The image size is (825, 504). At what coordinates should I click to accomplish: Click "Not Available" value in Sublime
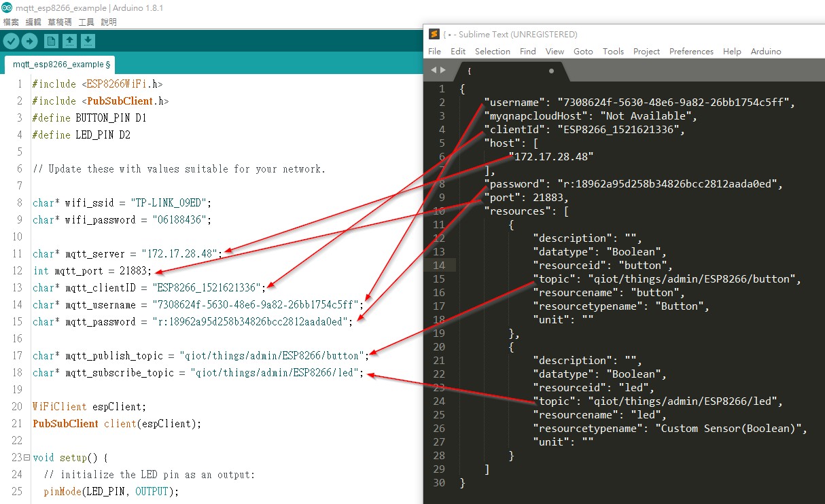645,116
